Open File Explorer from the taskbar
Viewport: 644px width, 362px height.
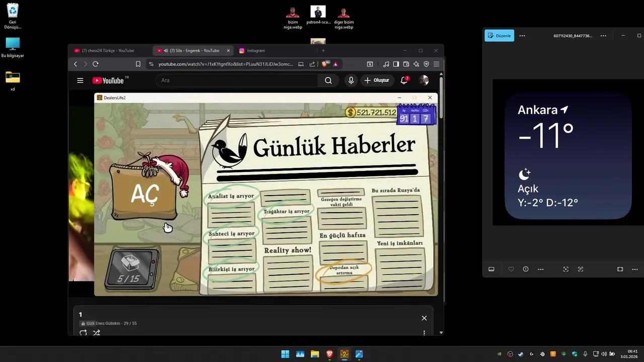coord(315,354)
